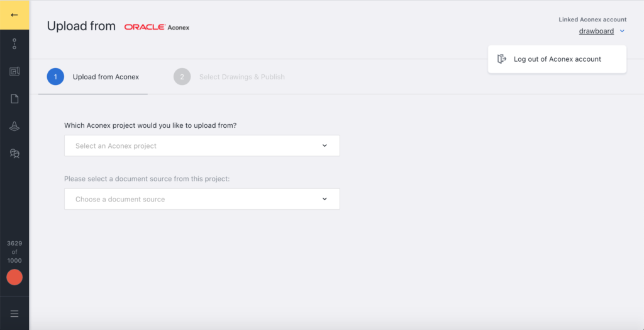Expand the Select an Aconex project dropdown
The height and width of the screenshot is (330, 644).
(202, 146)
